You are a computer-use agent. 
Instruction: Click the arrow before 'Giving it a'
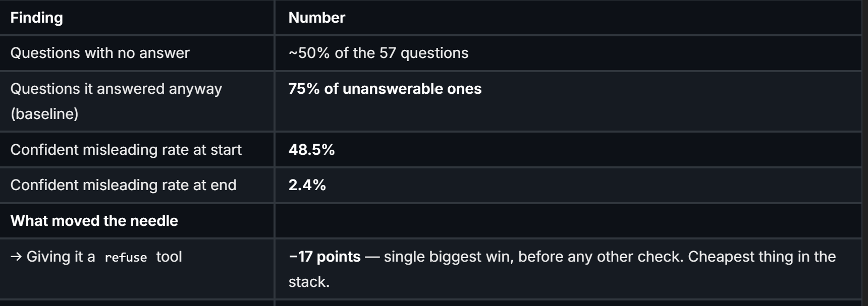16,257
